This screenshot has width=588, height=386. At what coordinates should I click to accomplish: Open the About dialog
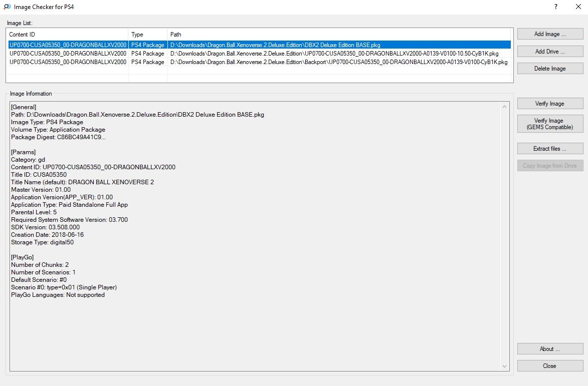point(550,349)
